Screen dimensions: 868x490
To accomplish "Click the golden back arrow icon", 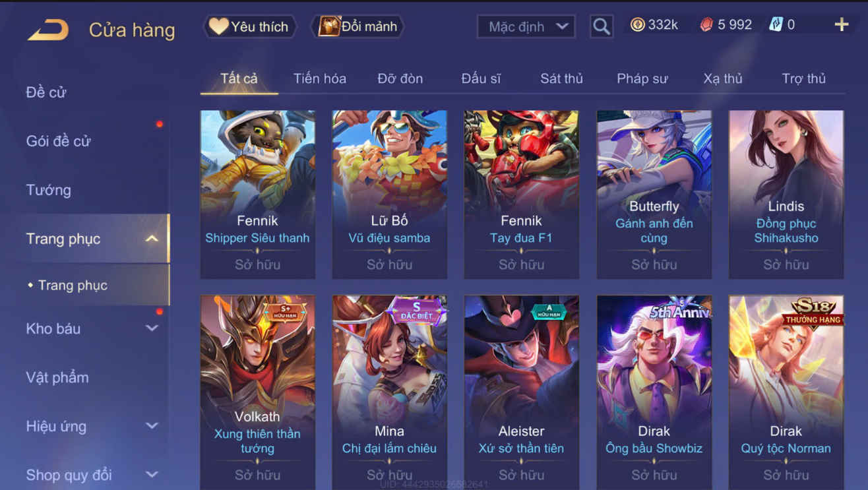I will (x=47, y=30).
